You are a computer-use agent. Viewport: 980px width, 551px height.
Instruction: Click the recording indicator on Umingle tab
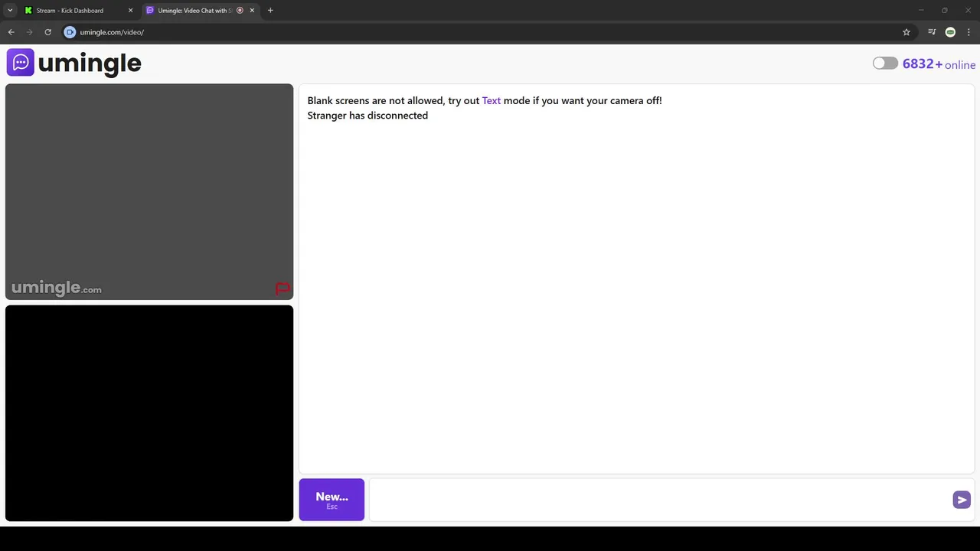click(x=240, y=11)
